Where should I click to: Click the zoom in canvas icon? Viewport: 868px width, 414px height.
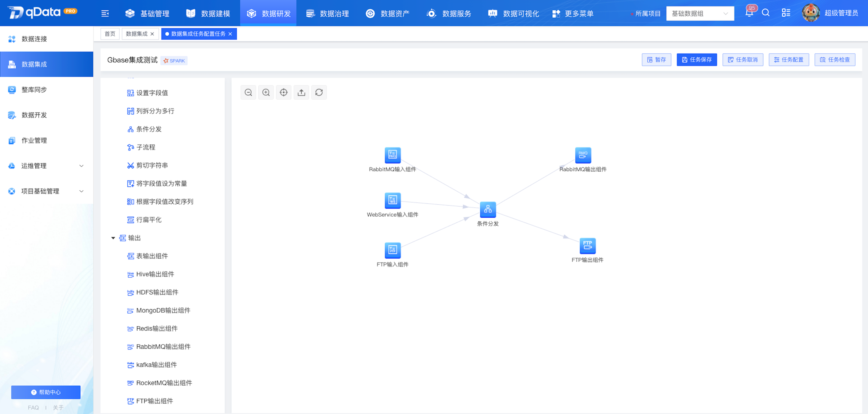pos(266,92)
